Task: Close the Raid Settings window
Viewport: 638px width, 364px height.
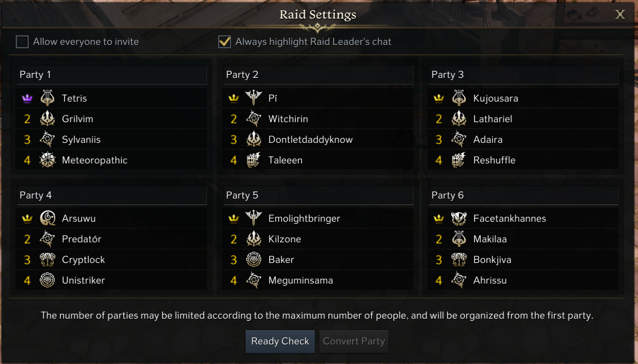Action: click(620, 14)
